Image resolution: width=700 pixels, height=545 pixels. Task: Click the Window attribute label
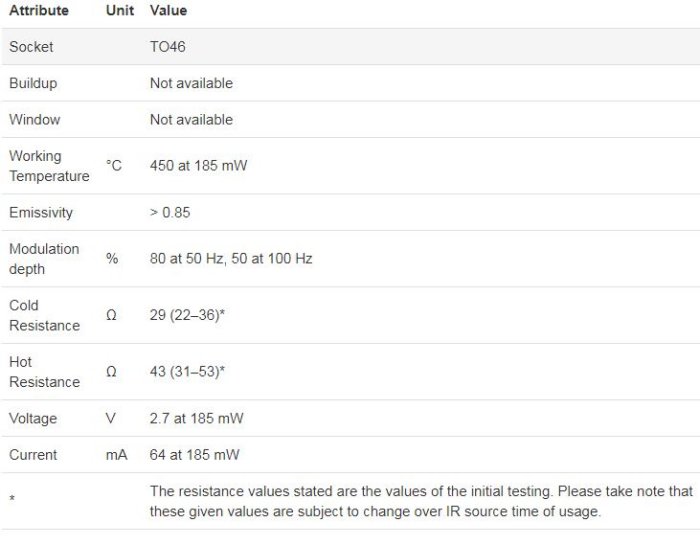(34, 120)
